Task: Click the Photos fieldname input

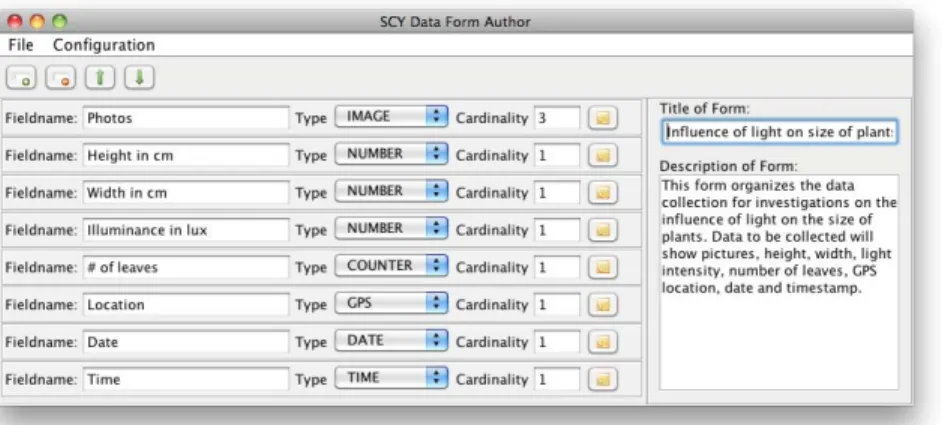Action: coord(186,118)
